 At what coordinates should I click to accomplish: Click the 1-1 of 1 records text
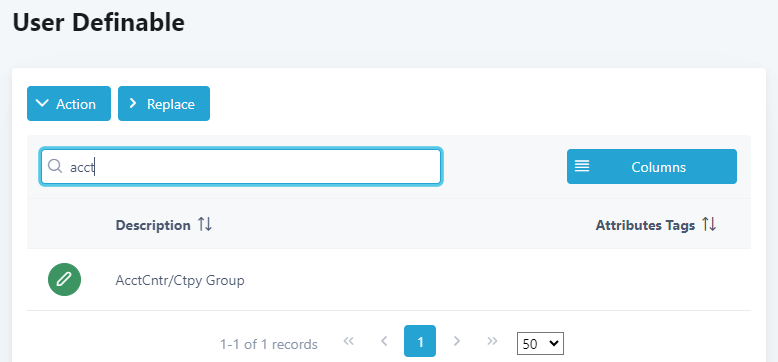pos(269,344)
